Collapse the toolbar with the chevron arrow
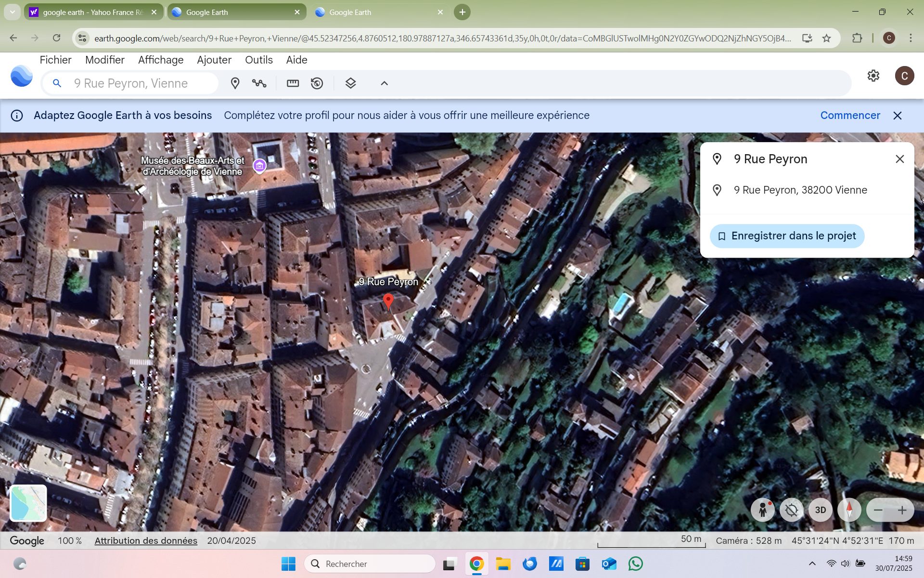The height and width of the screenshot is (578, 924). click(384, 83)
